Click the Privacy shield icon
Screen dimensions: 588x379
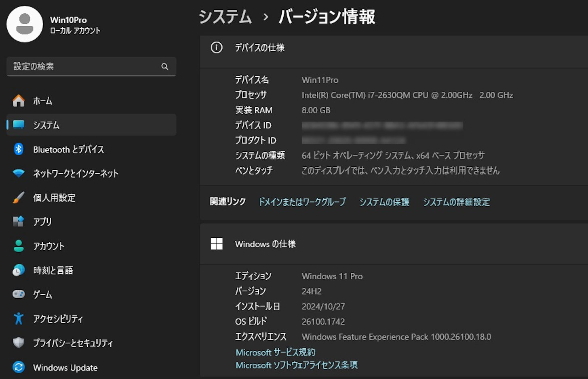19,343
